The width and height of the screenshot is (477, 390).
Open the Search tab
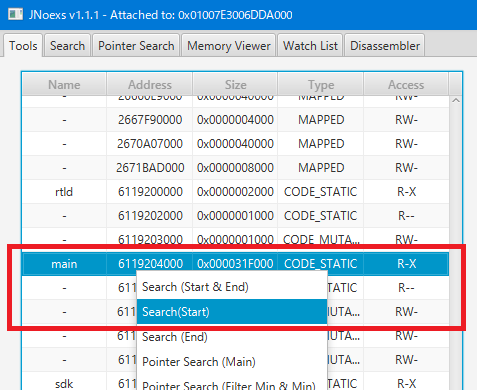pyautogui.click(x=67, y=45)
